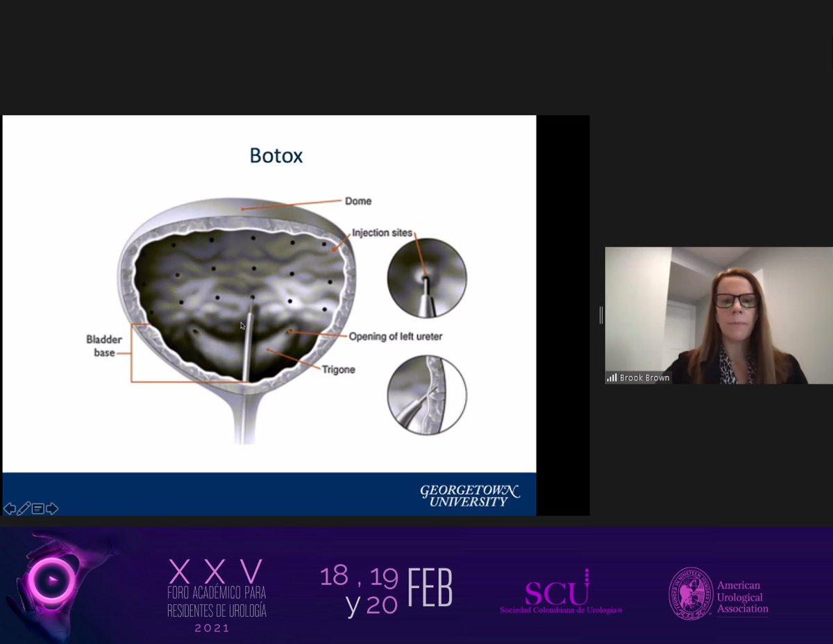Click the signal strength icon beside Brook Brown

click(612, 378)
